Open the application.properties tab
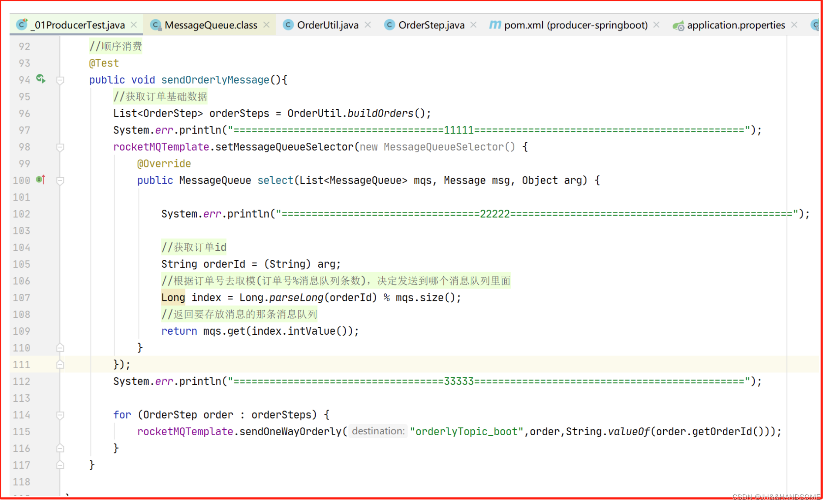 tap(736, 25)
